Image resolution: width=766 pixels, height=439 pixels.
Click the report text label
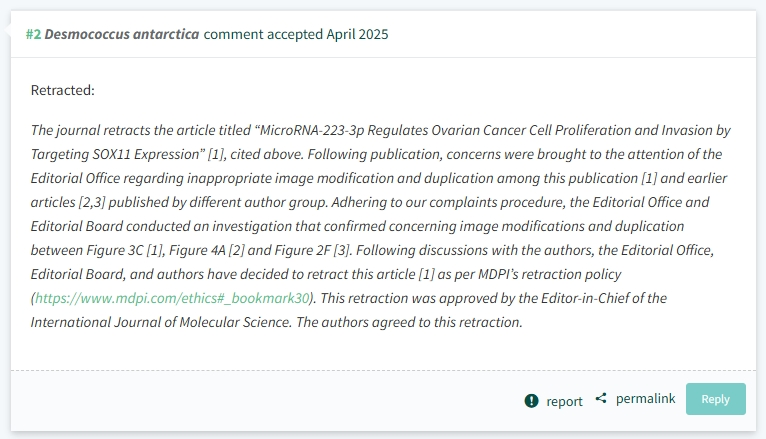coord(564,401)
